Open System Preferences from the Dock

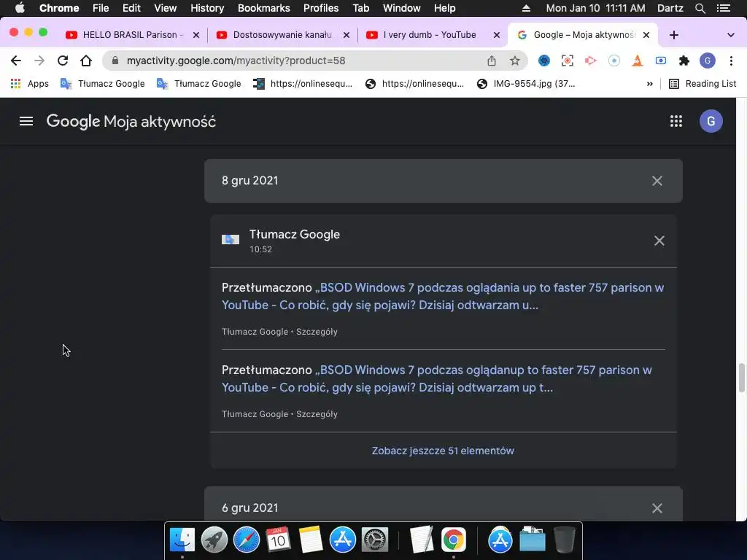click(375, 540)
